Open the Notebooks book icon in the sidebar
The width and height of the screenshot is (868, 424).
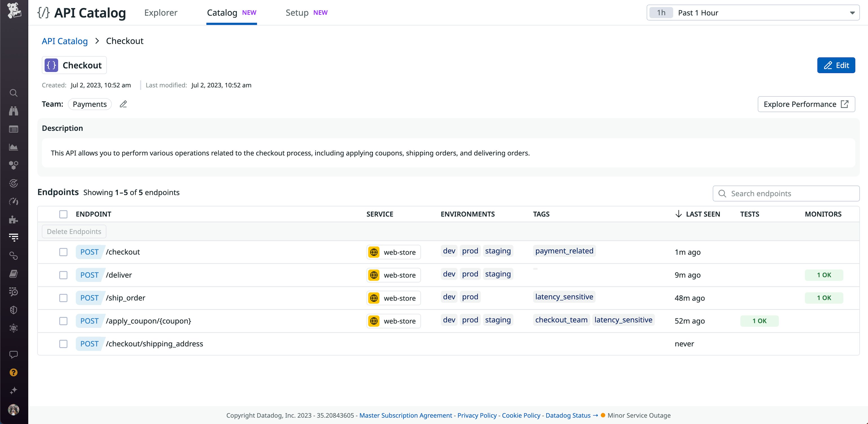pos(14,273)
